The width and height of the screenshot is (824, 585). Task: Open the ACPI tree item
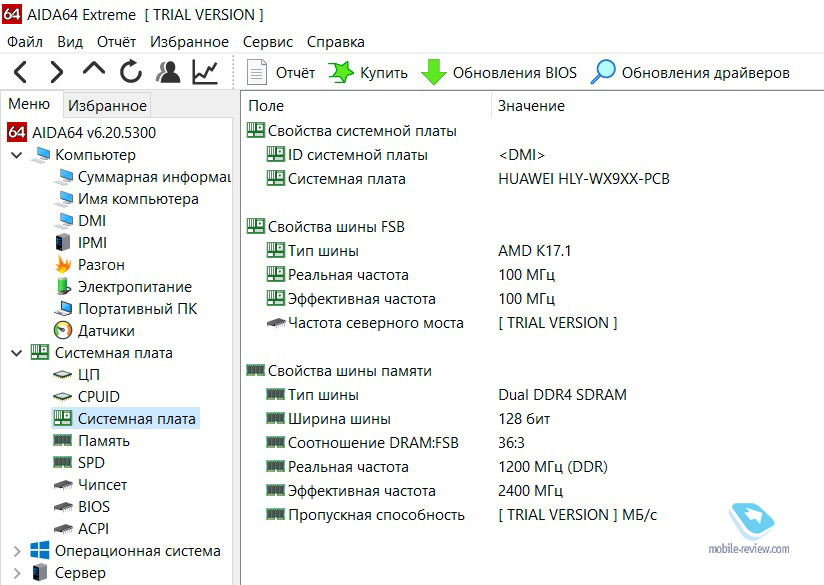tap(81, 529)
